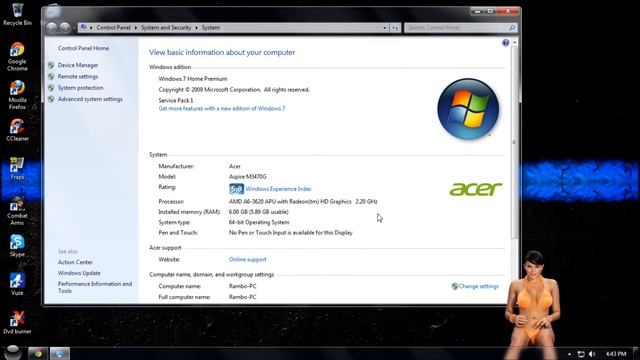Click the Change settings link
Viewport: 640px width, 360px height.
coord(478,286)
